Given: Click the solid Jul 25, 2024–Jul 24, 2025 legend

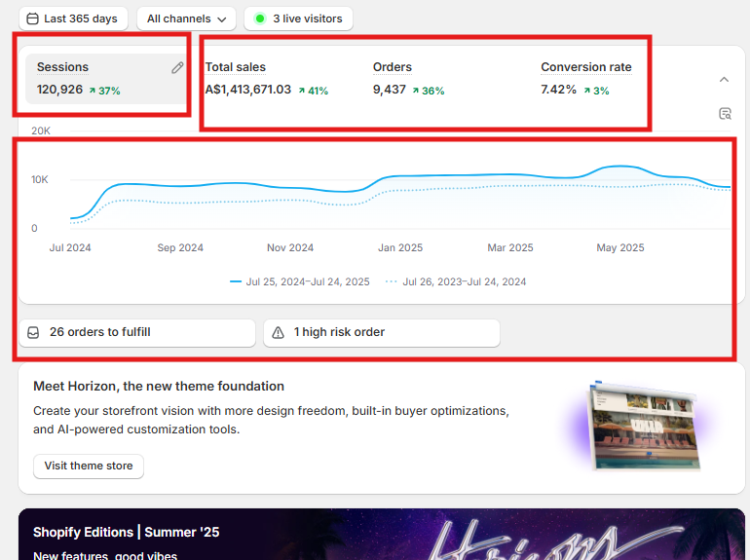Looking at the screenshot, I should [x=300, y=281].
